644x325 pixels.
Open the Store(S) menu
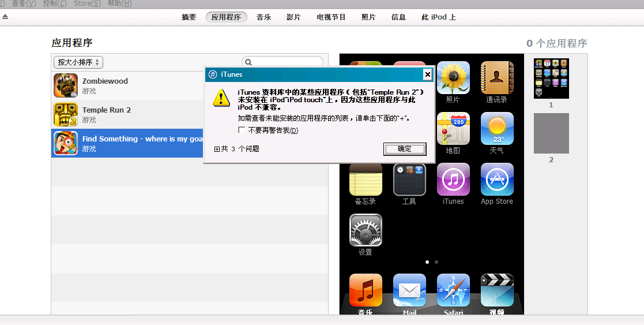[87, 3]
